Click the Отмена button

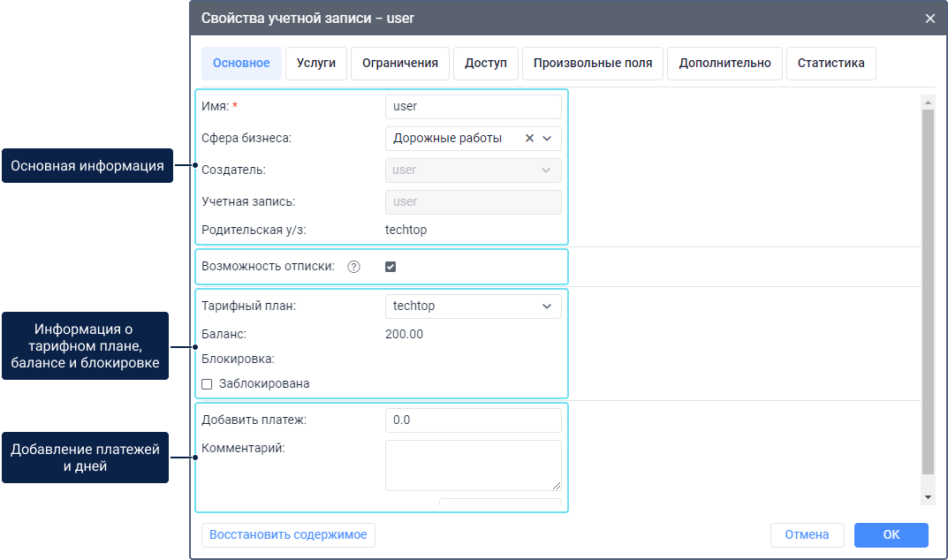807,535
